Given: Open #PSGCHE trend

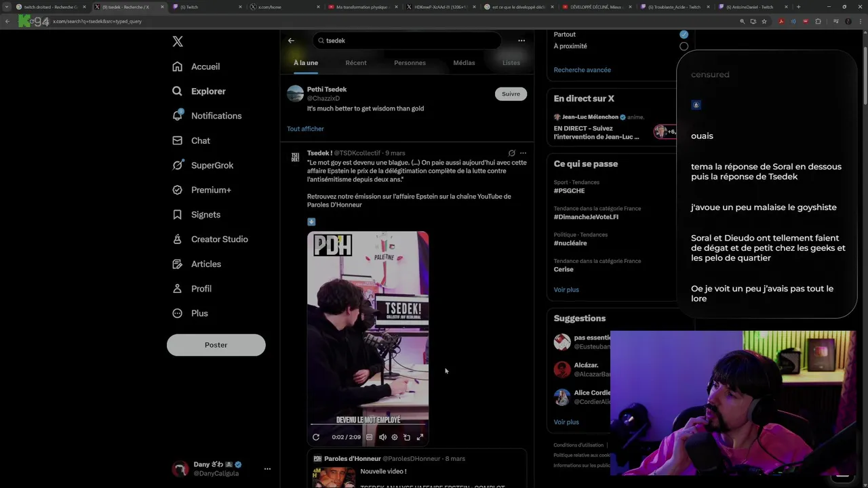Looking at the screenshot, I should click(569, 190).
